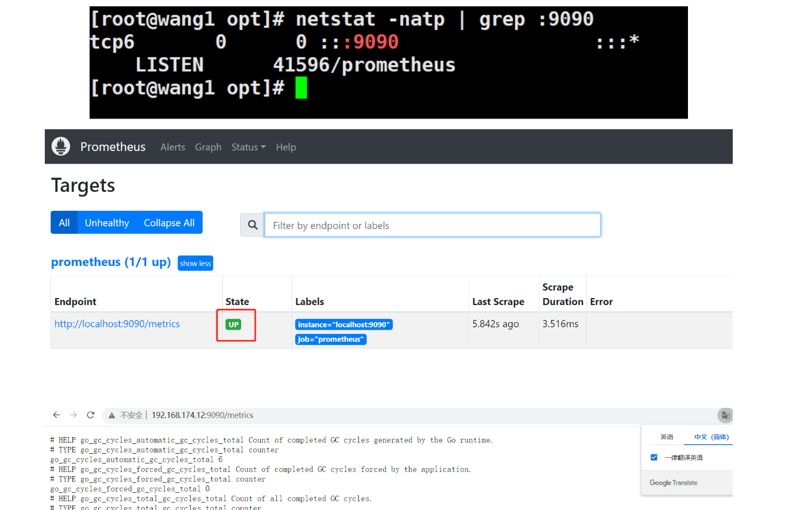Click the 41596/prometheus text in the terminal
812x510 pixels.
click(x=364, y=65)
